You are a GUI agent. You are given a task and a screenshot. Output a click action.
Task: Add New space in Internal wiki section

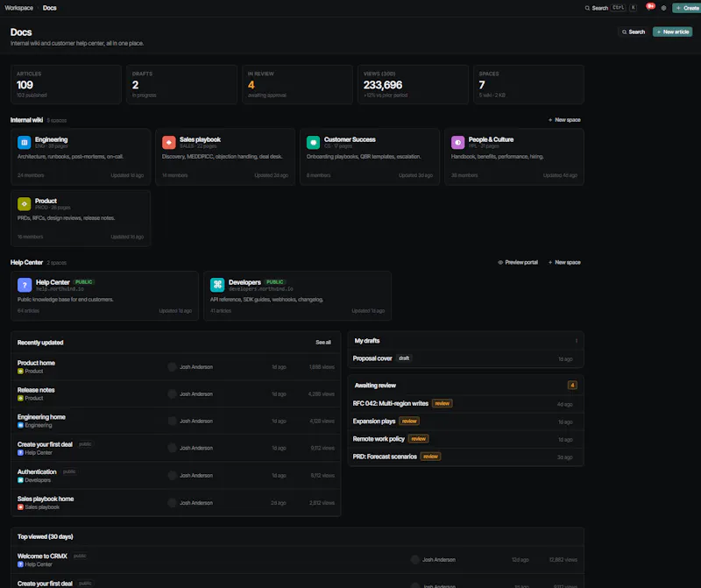564,120
